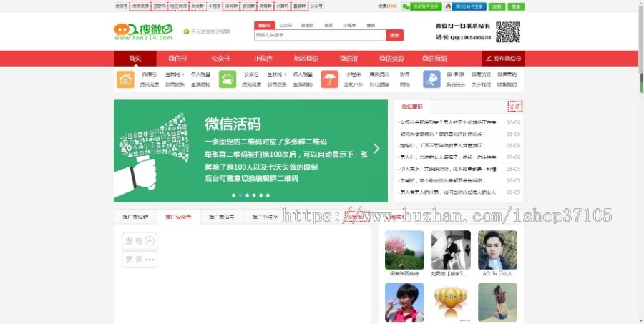
Task: Click the 更多 ellipsis button
Action: click(x=140, y=260)
